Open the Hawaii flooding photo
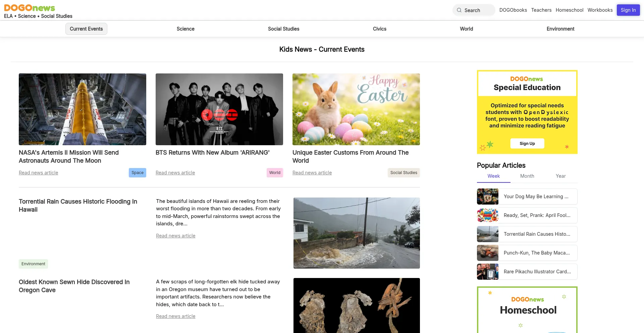 357,233
